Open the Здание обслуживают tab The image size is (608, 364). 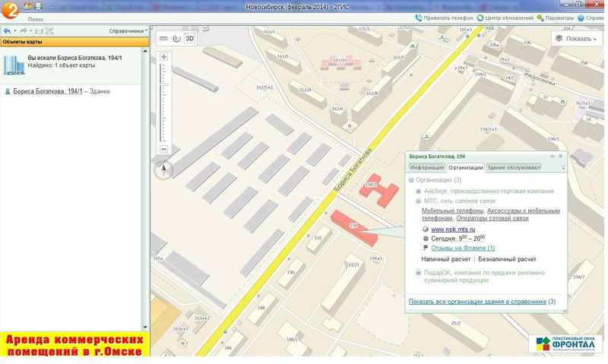click(x=513, y=167)
